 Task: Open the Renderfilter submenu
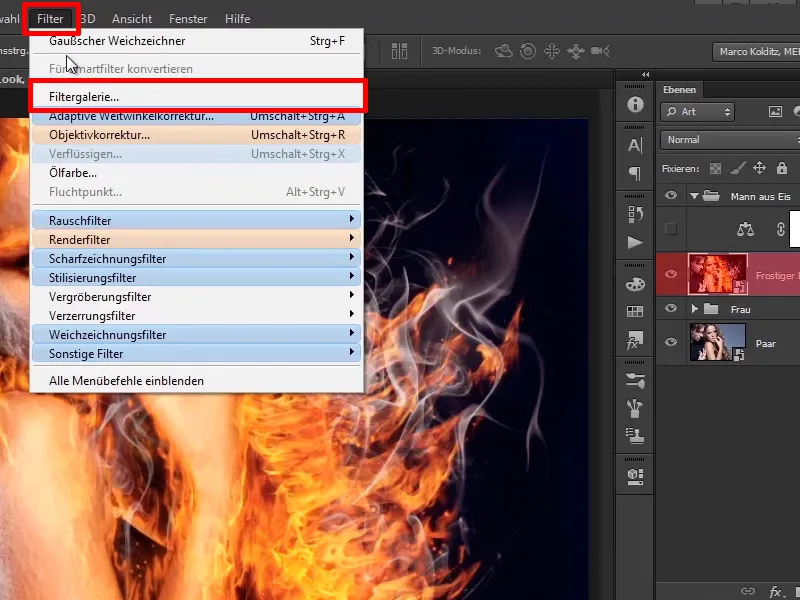pos(196,239)
